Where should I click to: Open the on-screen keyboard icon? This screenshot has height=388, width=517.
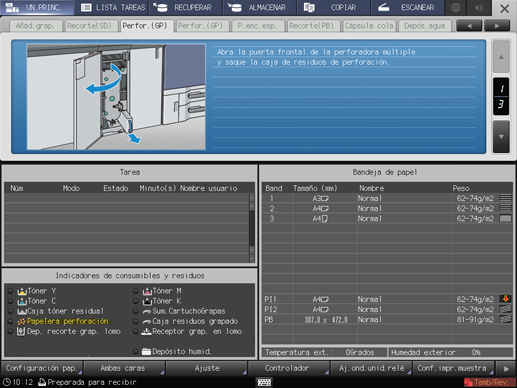(264, 382)
